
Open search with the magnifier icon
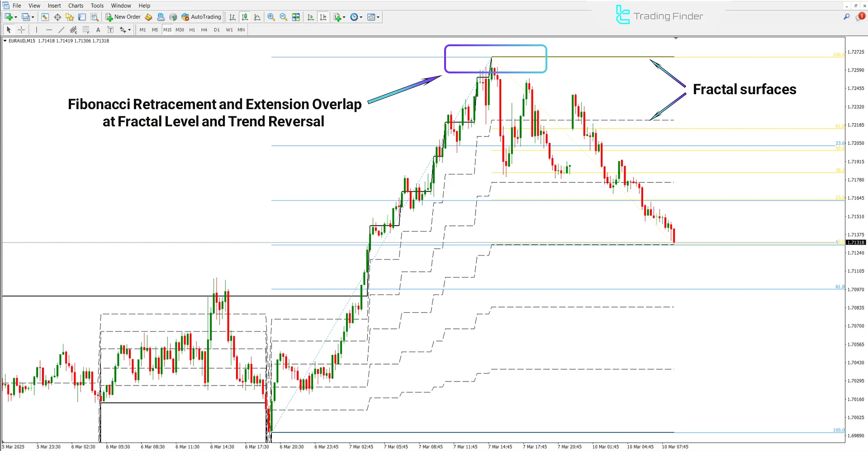(846, 17)
